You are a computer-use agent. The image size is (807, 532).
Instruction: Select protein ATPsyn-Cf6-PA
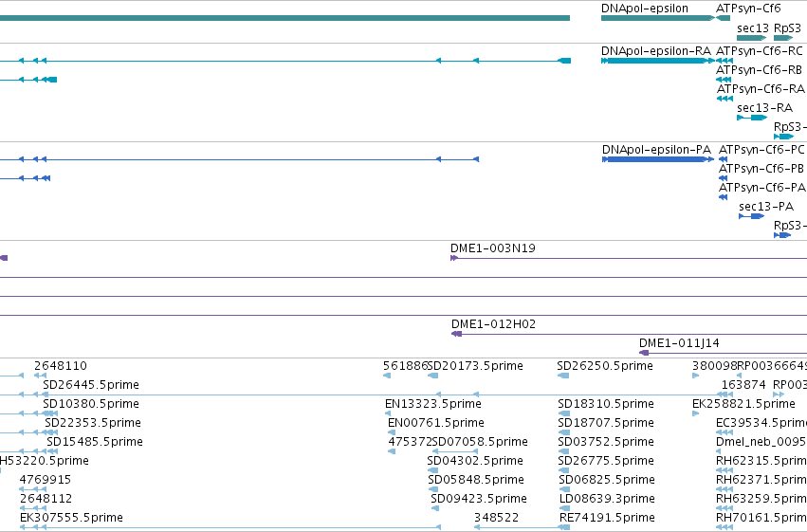724,197
